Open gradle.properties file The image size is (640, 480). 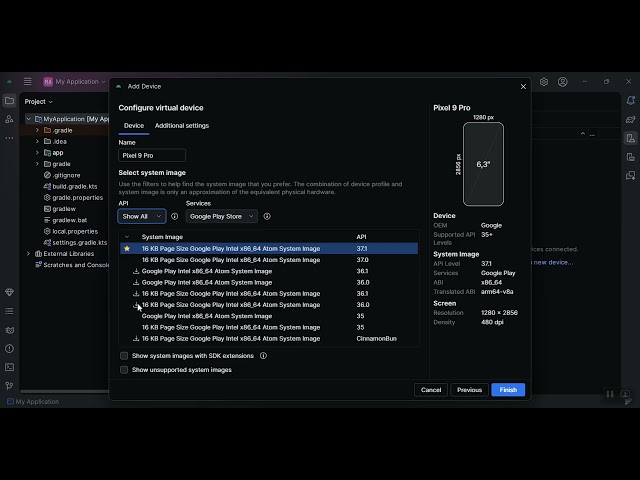click(x=78, y=198)
